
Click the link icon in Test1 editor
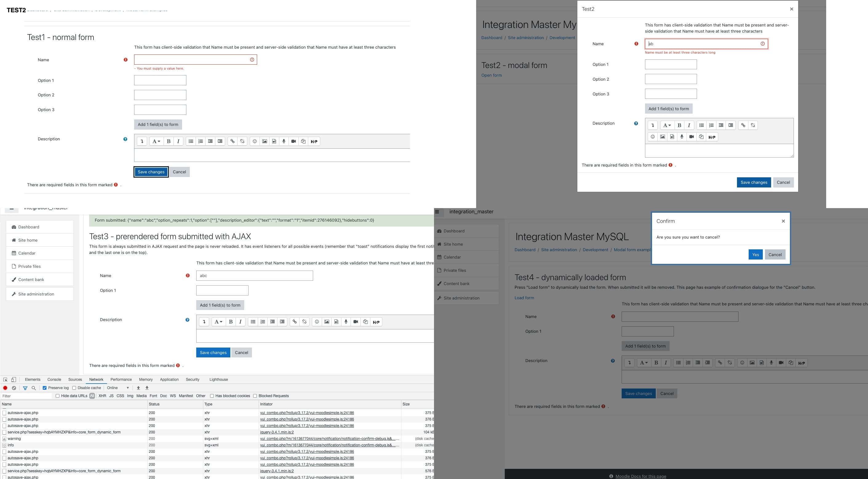232,141
